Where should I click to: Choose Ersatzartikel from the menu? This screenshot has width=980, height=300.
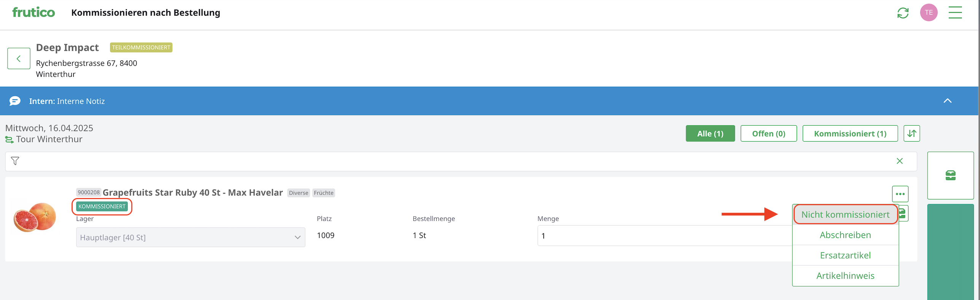(845, 255)
